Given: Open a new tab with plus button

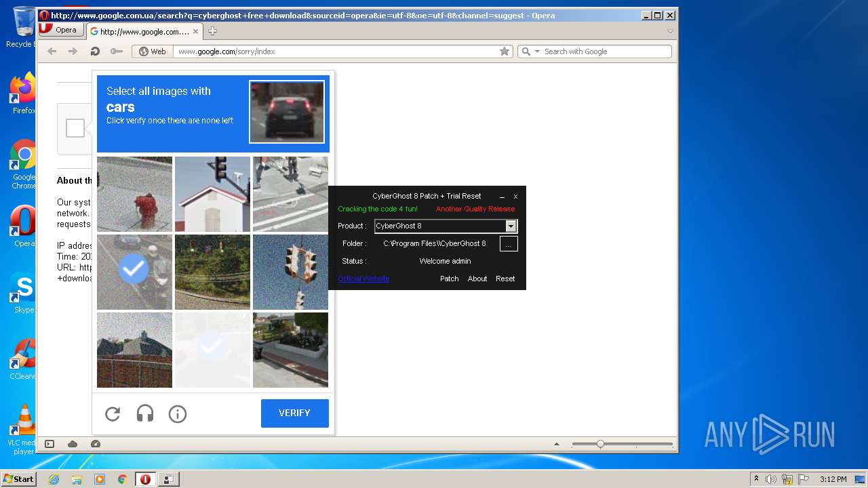Looking at the screenshot, I should (x=212, y=31).
